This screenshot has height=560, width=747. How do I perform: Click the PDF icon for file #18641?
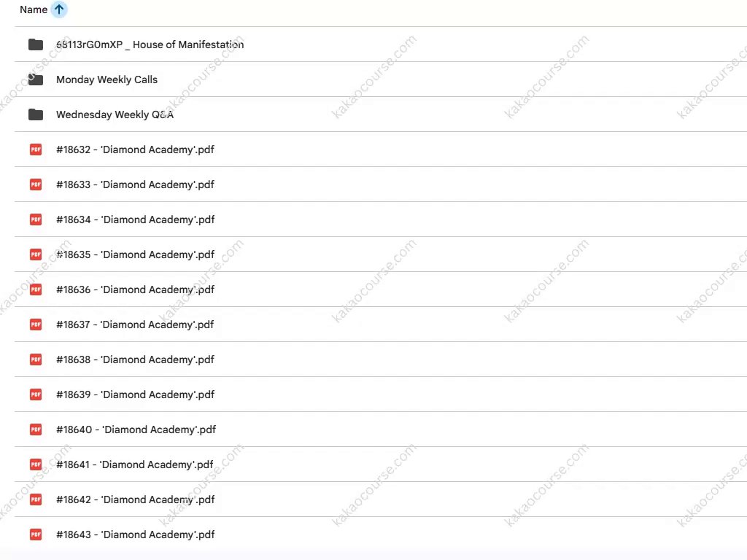[36, 464]
